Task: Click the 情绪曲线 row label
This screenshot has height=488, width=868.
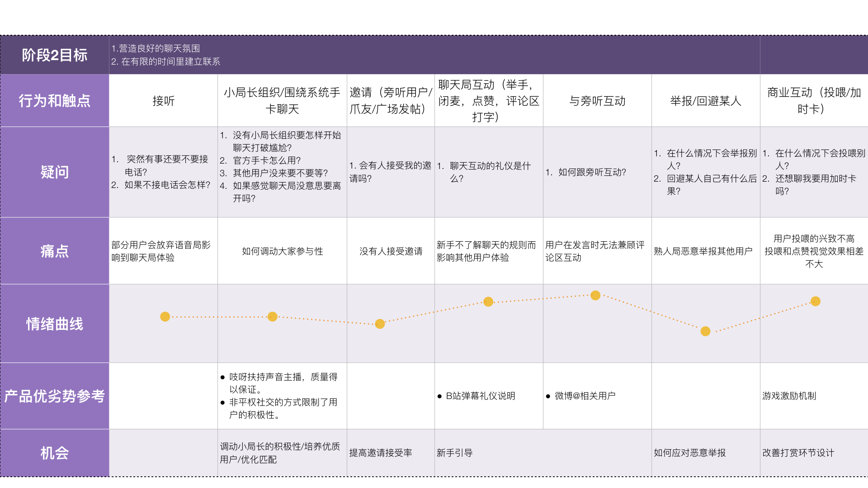Action: click(x=55, y=324)
